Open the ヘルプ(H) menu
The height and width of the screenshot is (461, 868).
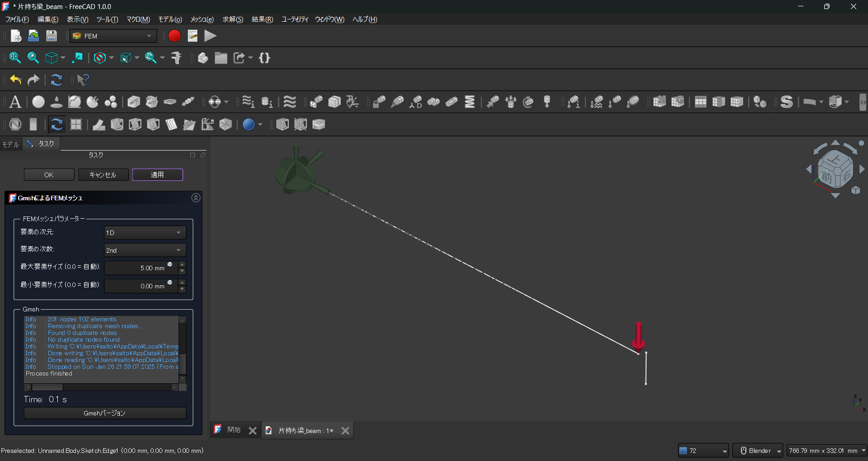[x=365, y=19]
